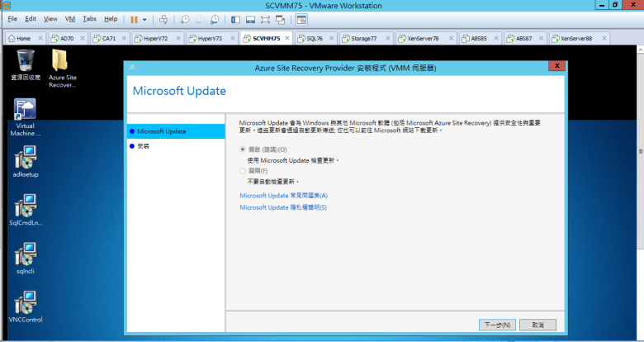Launch Virtual Machine Manager shortcut

[x=25, y=112]
